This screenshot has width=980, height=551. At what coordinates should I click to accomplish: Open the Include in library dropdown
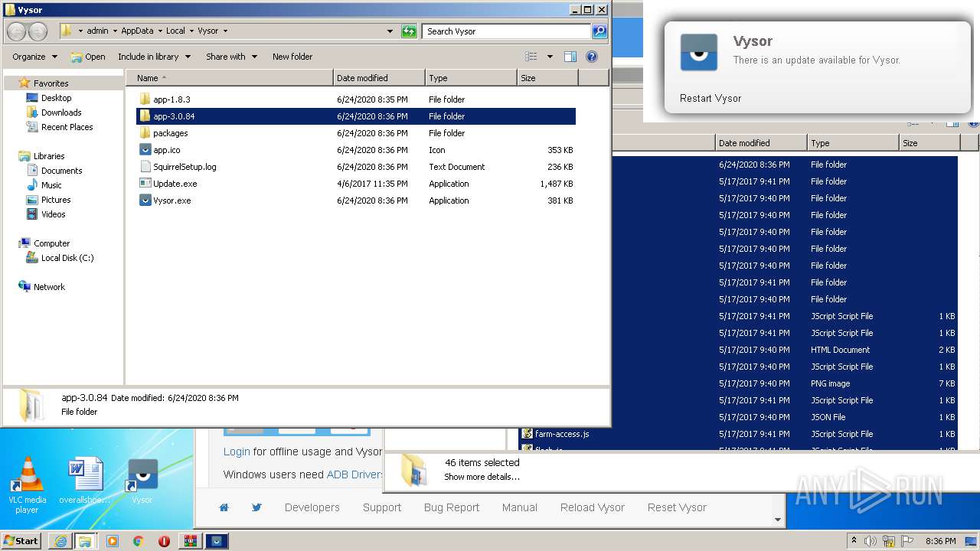(x=154, y=57)
